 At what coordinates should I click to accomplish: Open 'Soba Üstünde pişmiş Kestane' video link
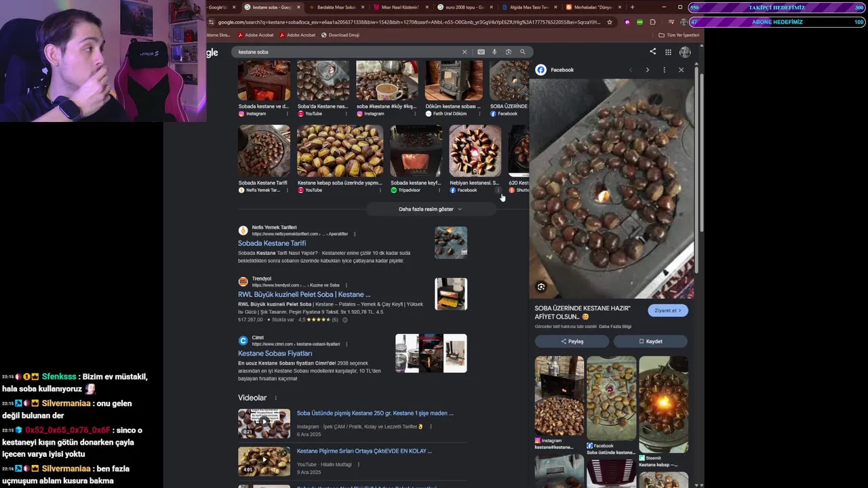tap(375, 413)
